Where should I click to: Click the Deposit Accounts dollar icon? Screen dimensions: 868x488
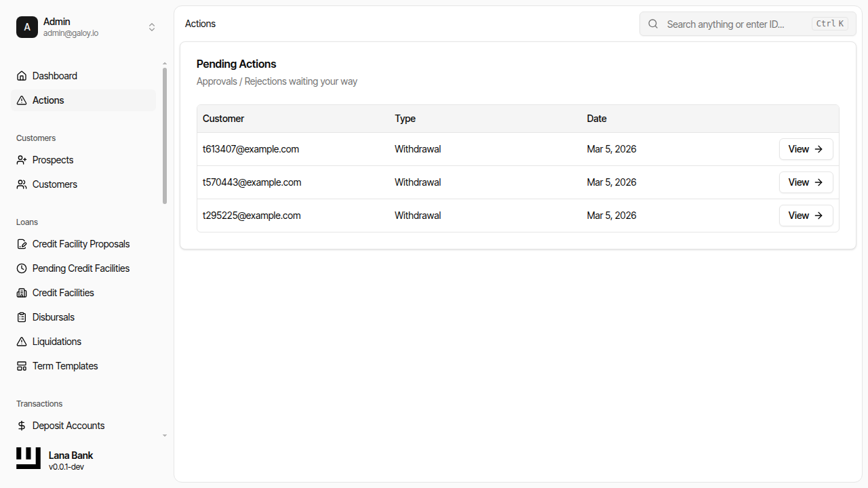tap(21, 426)
